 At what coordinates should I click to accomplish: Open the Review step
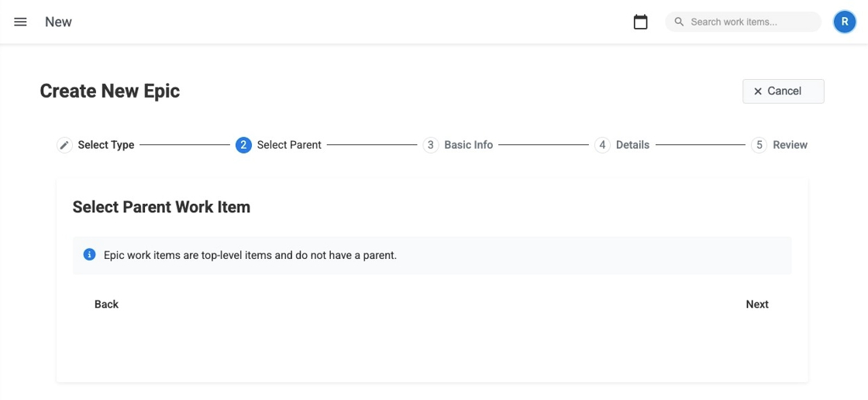click(790, 145)
